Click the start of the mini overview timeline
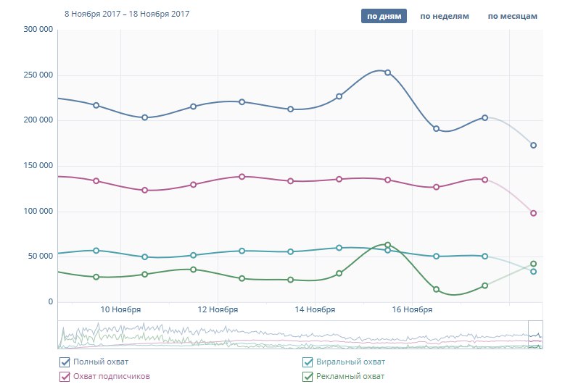The width and height of the screenshot is (565, 392). click(x=59, y=334)
